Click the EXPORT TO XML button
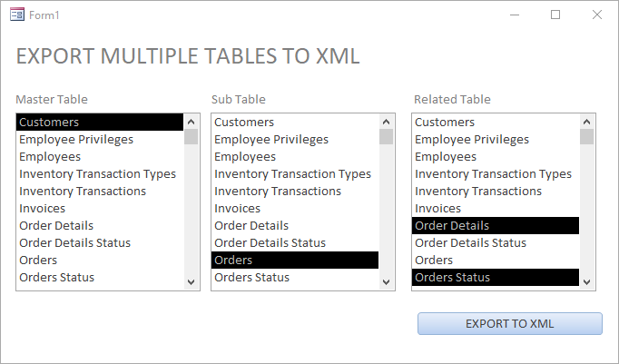This screenshot has height=364, width=619. coord(510,324)
